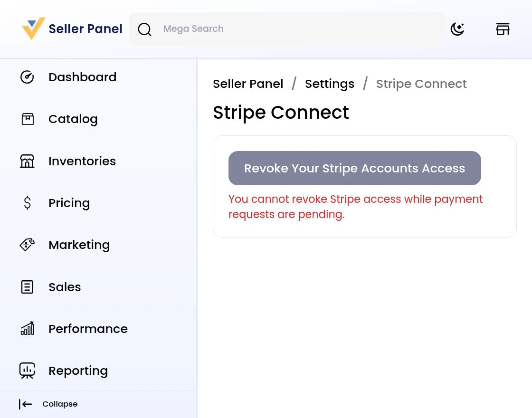Click the Sales document icon

pyautogui.click(x=27, y=287)
